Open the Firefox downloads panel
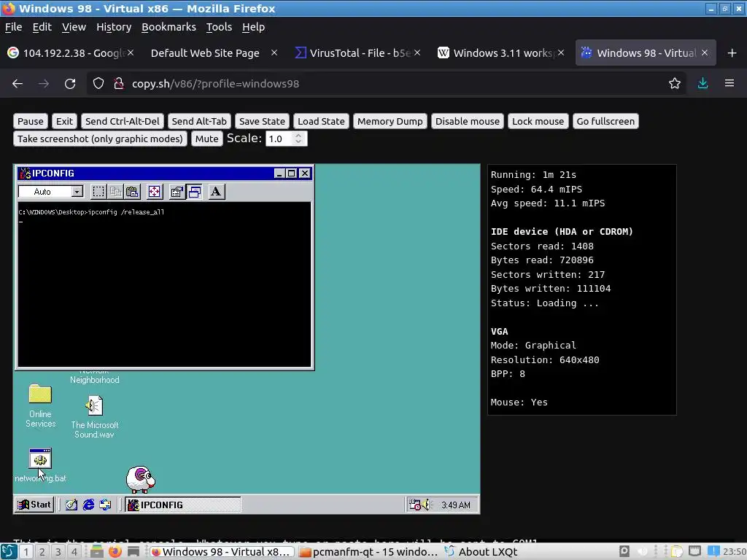Image resolution: width=747 pixels, height=560 pixels. click(703, 84)
